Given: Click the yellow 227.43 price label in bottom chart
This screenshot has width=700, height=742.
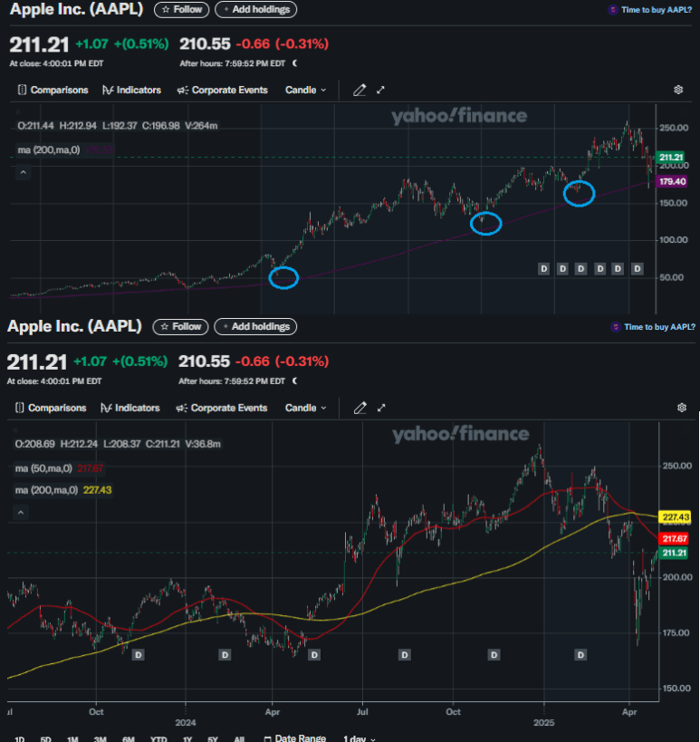Looking at the screenshot, I should point(675,516).
